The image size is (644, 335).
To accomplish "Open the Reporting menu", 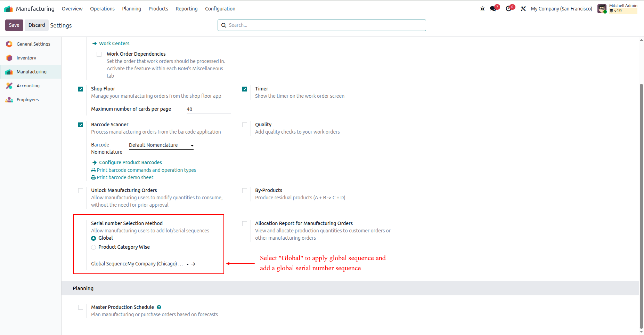I will coord(187,9).
